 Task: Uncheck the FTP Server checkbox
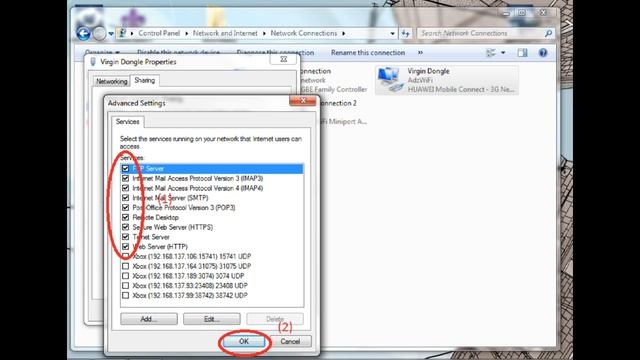[125, 169]
